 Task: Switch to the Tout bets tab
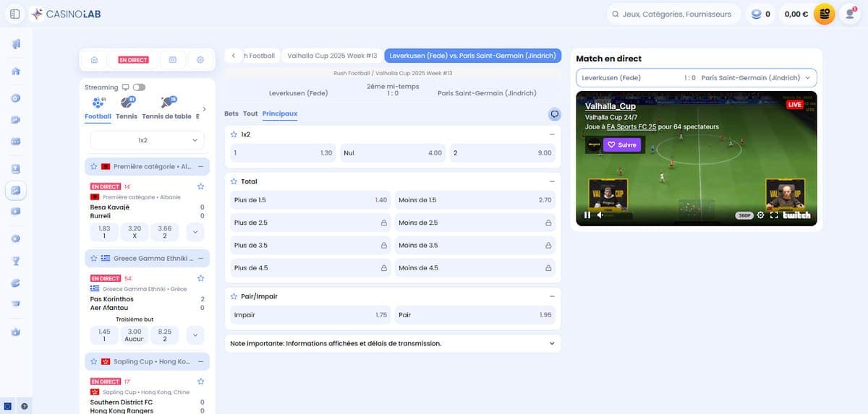coord(250,113)
